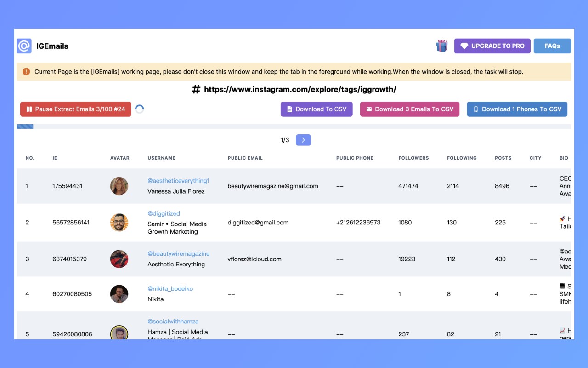The width and height of the screenshot is (588, 368).
Task: Click ID 175594431
Action: click(x=67, y=186)
